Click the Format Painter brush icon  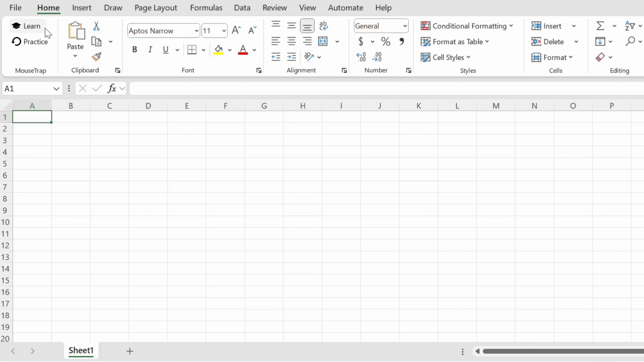pos(97,57)
